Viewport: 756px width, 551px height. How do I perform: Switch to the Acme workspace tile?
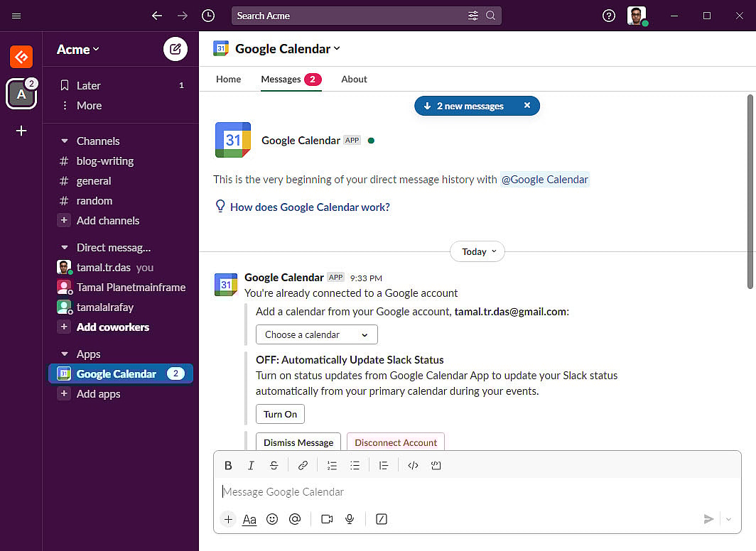point(21,94)
